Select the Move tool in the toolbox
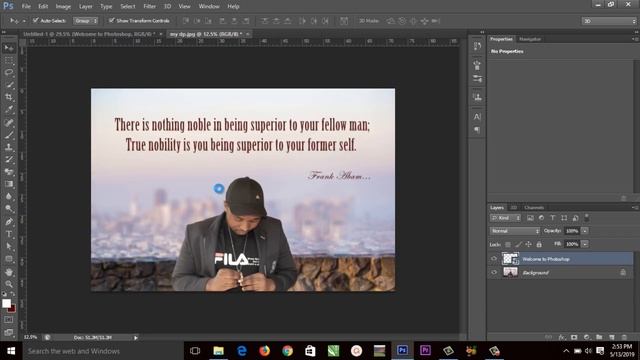The width and height of the screenshot is (640, 360). click(9, 49)
